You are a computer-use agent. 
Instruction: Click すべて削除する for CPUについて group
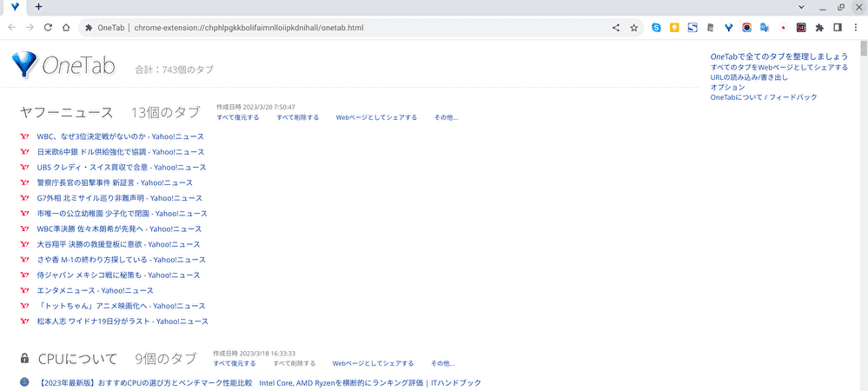coord(295,363)
